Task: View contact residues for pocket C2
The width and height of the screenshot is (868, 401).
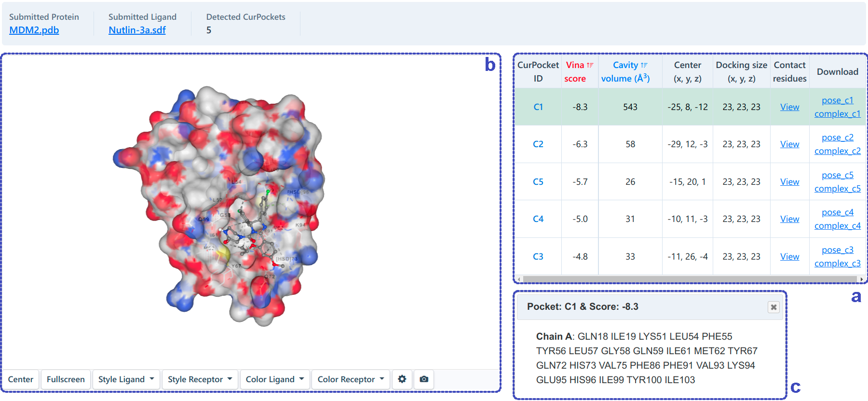Action: point(789,144)
